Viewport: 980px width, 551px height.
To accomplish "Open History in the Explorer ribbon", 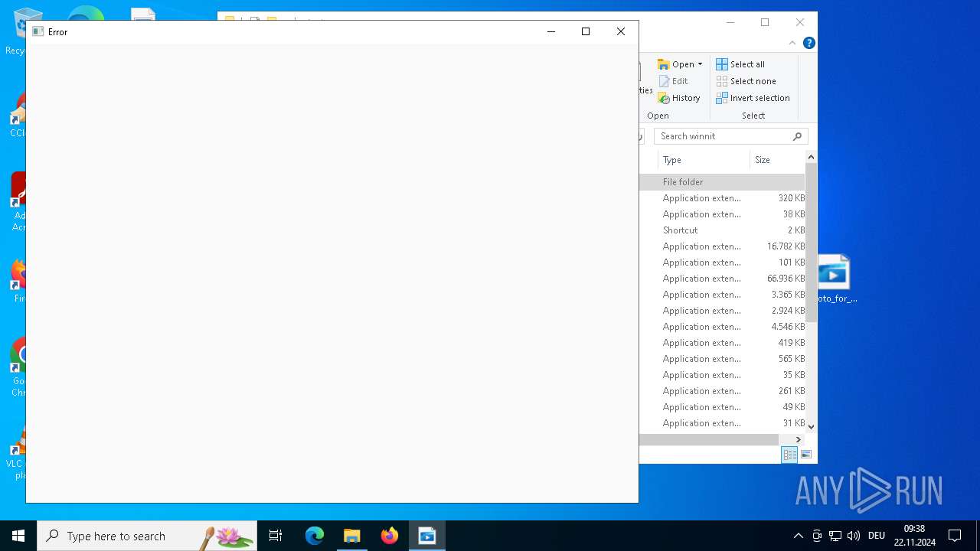I will click(679, 98).
